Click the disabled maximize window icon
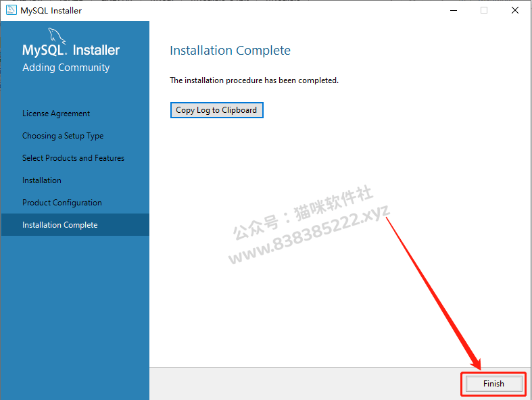The image size is (532, 400). pyautogui.click(x=484, y=11)
